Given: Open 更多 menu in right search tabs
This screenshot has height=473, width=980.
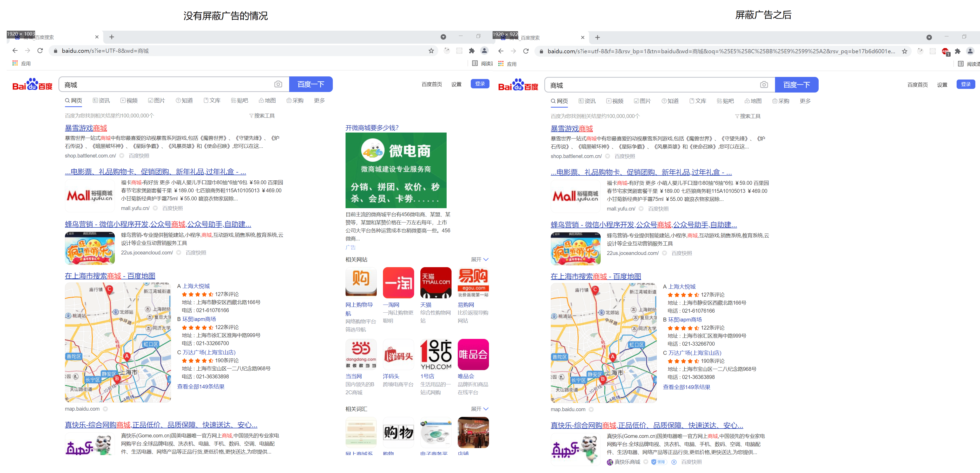Looking at the screenshot, I should point(805,101).
